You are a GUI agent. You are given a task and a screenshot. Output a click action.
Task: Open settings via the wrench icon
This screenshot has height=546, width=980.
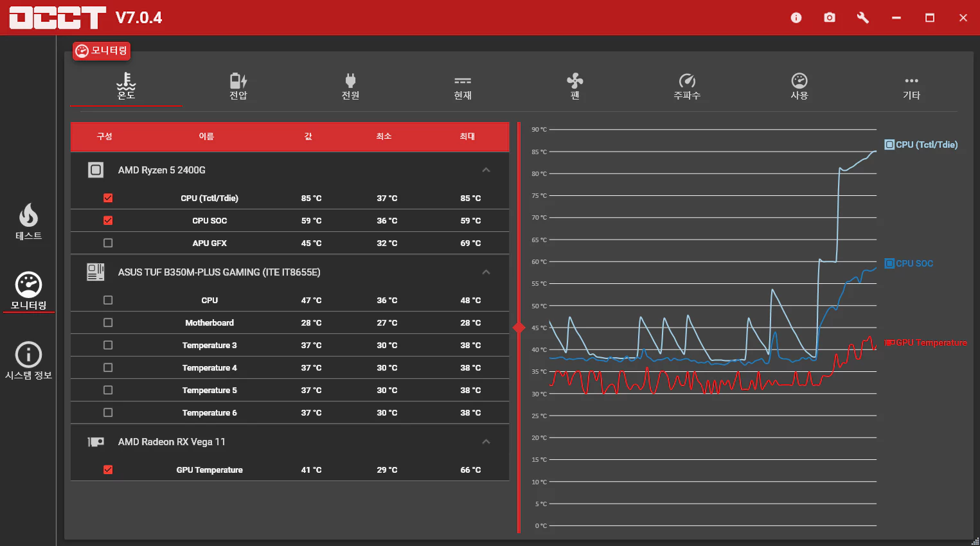pos(863,18)
